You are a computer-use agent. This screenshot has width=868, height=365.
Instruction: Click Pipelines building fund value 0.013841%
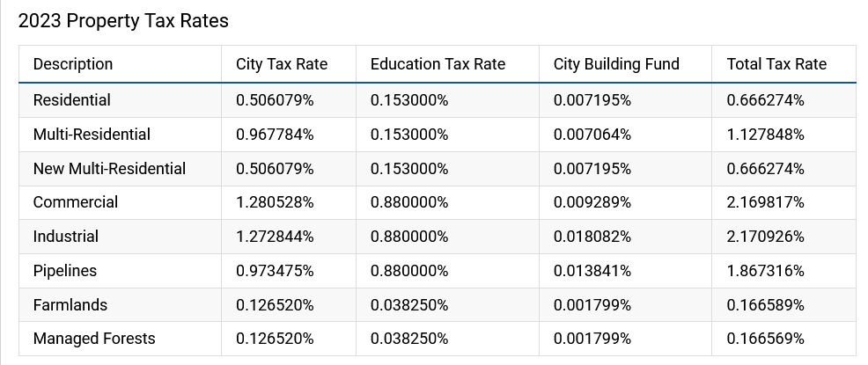pos(592,271)
